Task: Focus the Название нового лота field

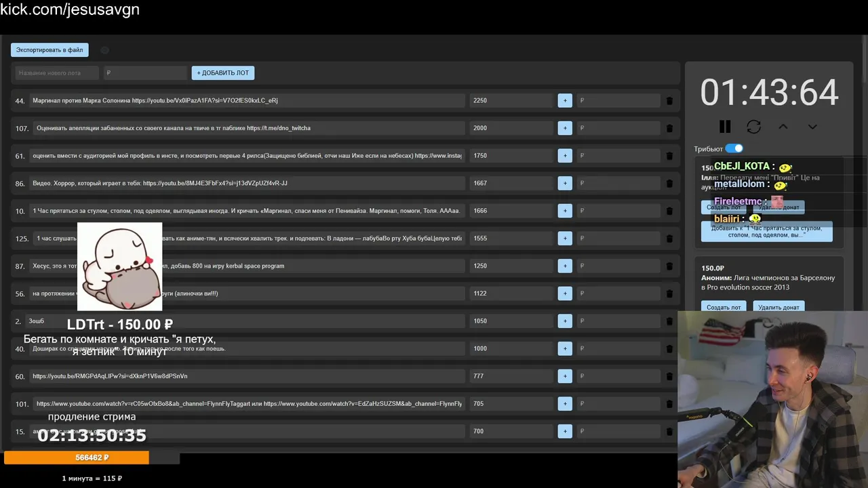Action: [x=57, y=73]
